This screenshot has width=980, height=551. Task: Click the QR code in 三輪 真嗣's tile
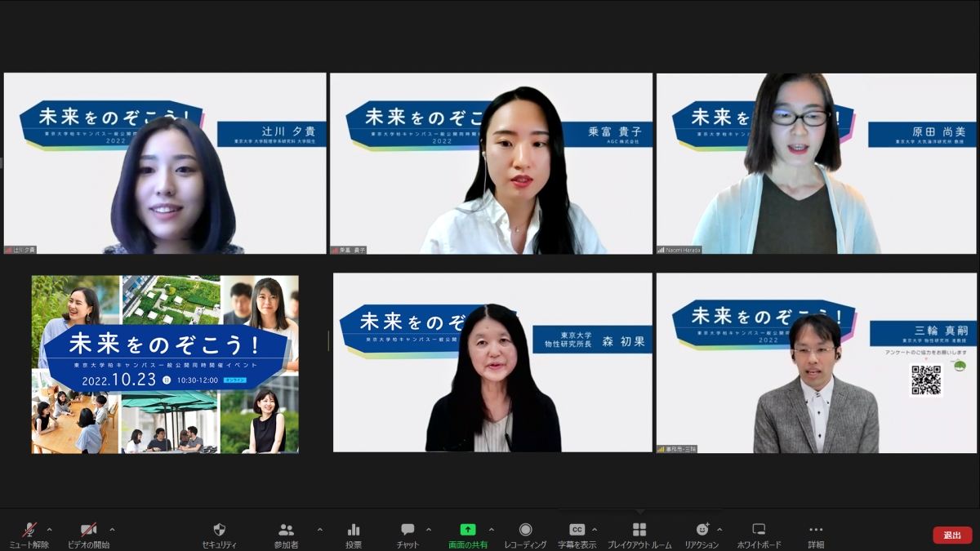pyautogui.click(x=926, y=380)
